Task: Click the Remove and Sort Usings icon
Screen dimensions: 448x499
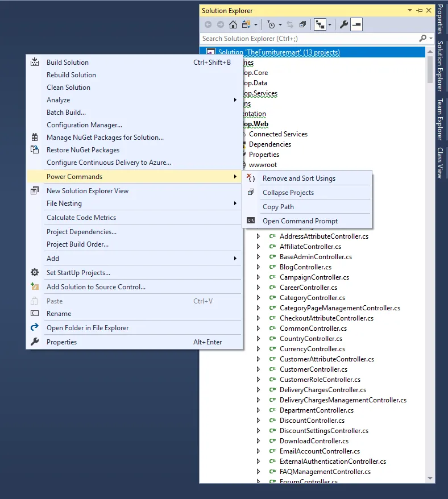Action: point(251,178)
